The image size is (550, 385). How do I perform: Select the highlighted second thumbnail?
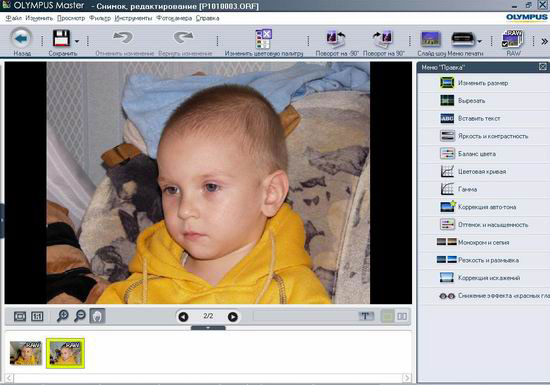[65, 353]
